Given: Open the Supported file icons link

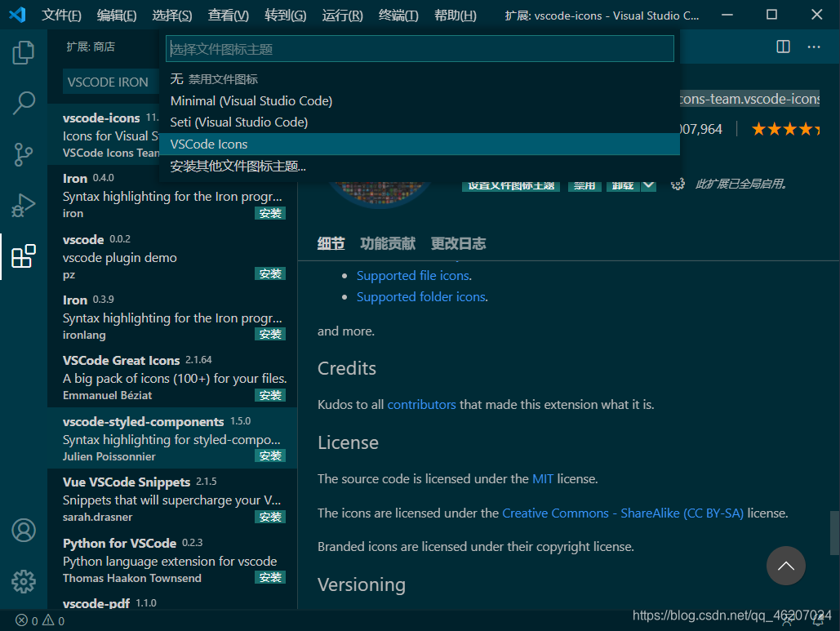Looking at the screenshot, I should coord(413,275).
